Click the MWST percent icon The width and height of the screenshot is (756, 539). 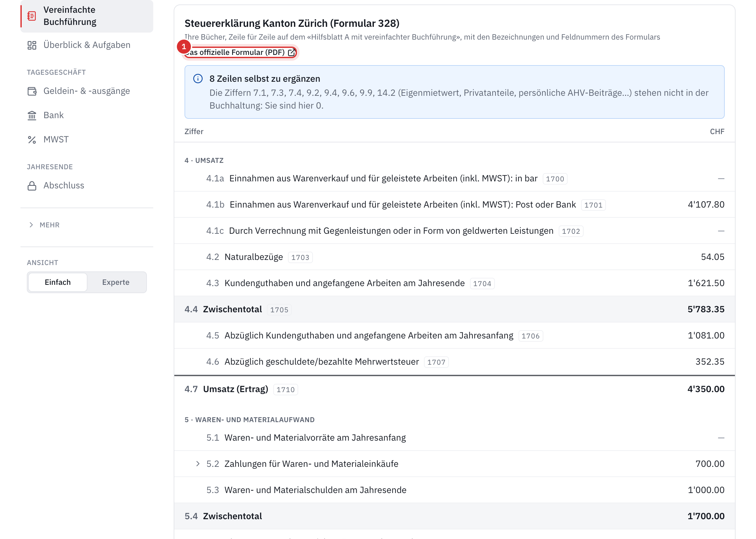click(x=32, y=140)
